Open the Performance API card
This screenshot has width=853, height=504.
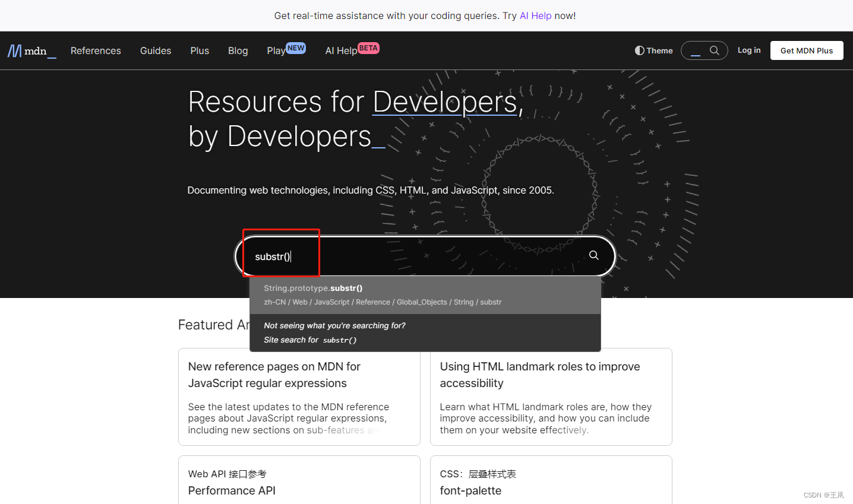pyautogui.click(x=232, y=490)
